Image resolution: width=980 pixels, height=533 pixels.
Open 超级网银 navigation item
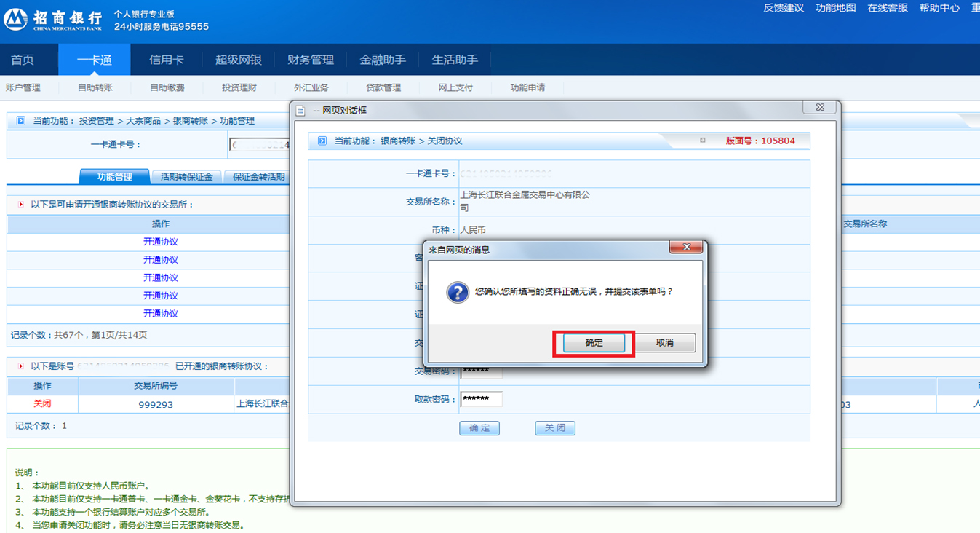(238, 60)
